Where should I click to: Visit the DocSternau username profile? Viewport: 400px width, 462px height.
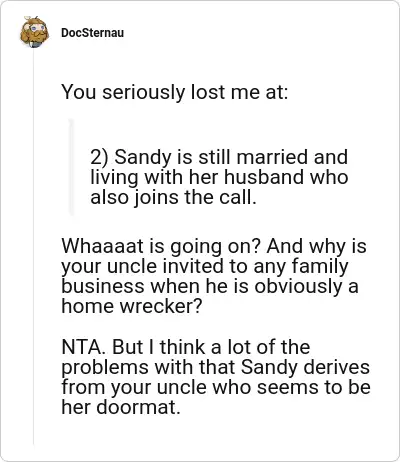[x=92, y=33]
